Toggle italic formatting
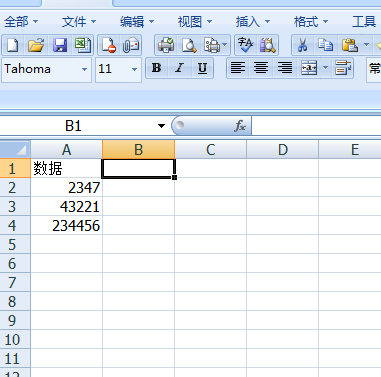This screenshot has width=381, height=377. coord(180,68)
